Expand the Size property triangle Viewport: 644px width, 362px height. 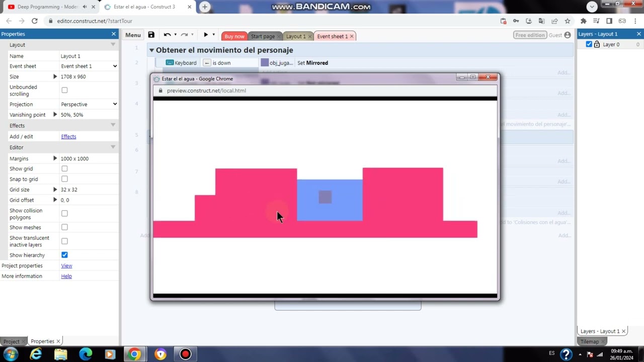pos(55,76)
